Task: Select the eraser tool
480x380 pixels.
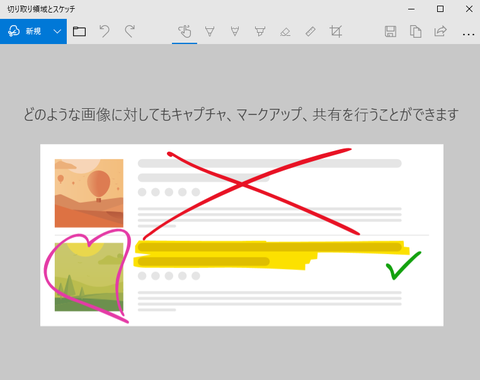Action: click(285, 31)
